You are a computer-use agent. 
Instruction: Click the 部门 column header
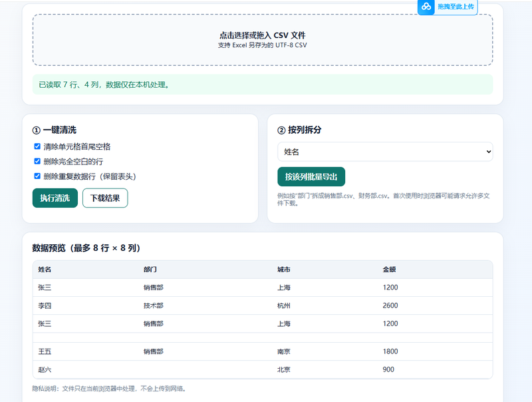click(150, 270)
